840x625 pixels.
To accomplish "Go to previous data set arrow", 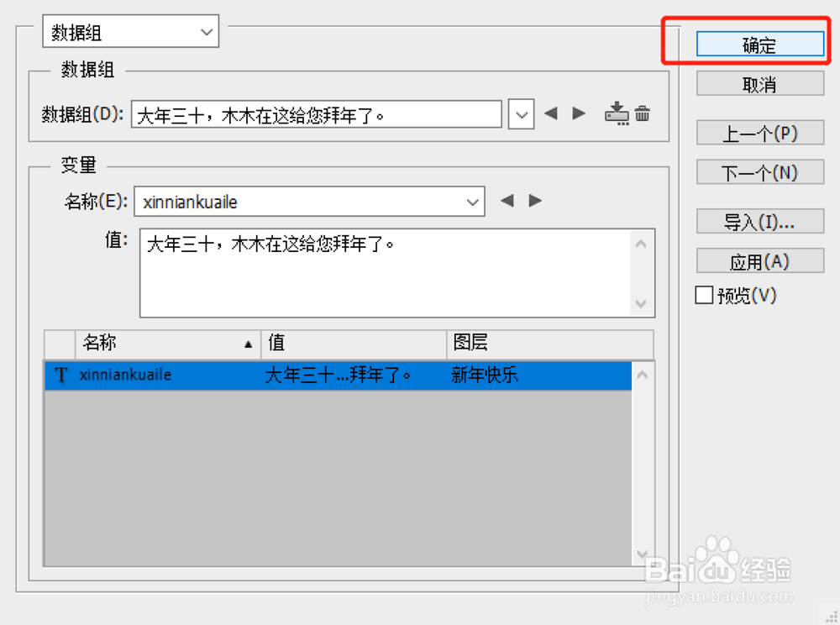I will click(x=551, y=113).
